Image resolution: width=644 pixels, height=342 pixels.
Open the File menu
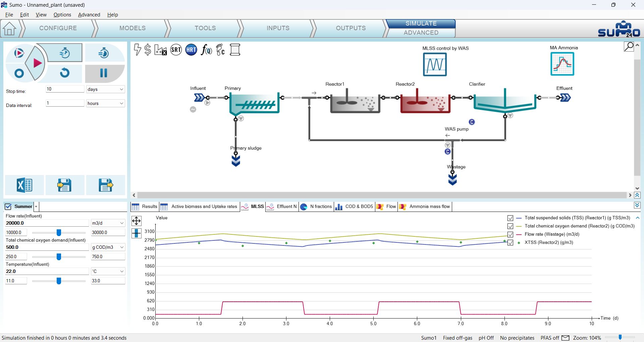tap(9, 15)
